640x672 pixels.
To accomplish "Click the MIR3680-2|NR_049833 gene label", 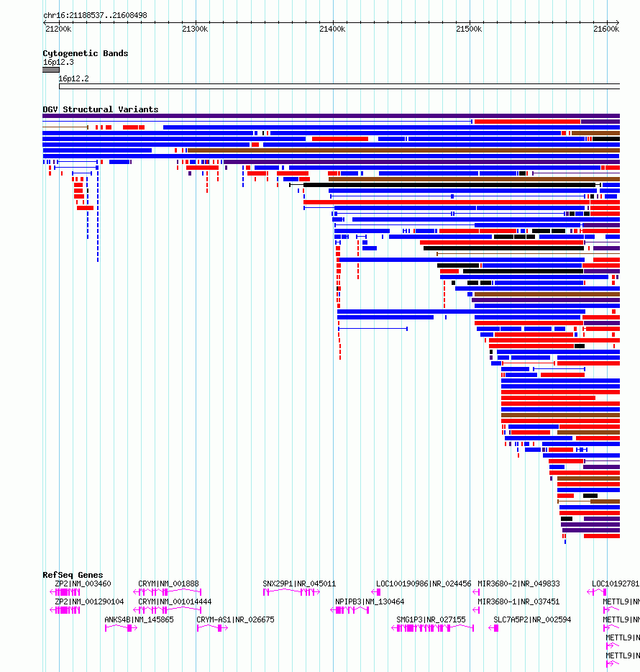I will coord(518,584).
